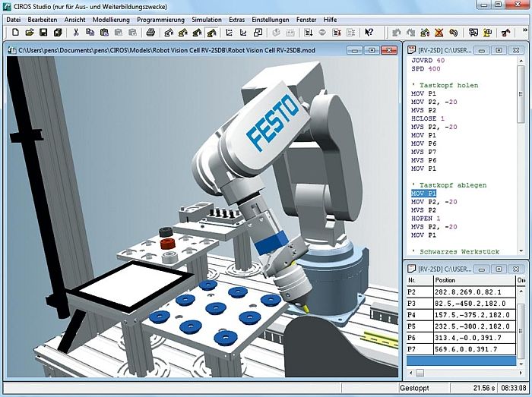Click the MVS P7 program line
The height and width of the screenshot is (397, 532).
pyautogui.click(x=423, y=152)
